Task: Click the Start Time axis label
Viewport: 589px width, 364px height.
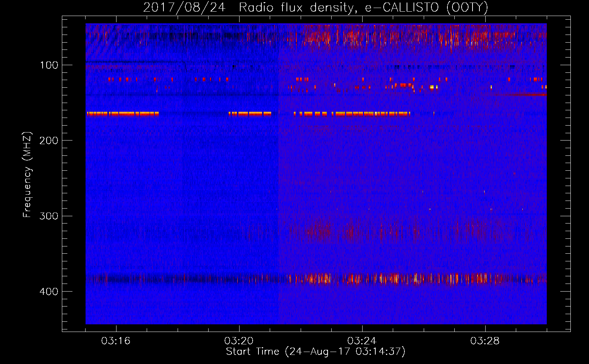Action: [x=316, y=352]
